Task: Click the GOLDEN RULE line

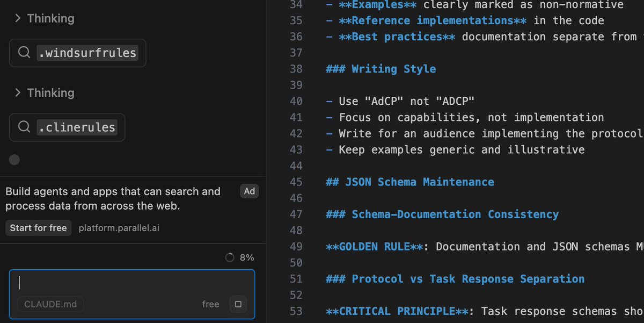Action: 485,247
